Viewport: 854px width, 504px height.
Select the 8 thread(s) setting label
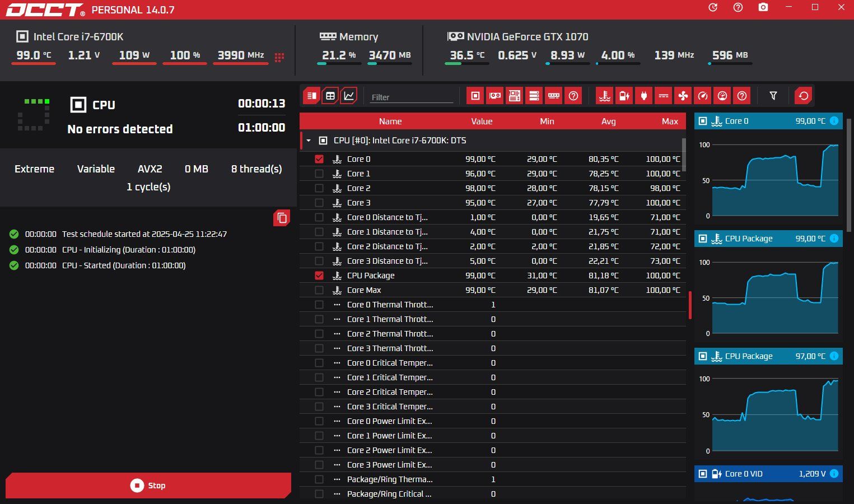256,169
